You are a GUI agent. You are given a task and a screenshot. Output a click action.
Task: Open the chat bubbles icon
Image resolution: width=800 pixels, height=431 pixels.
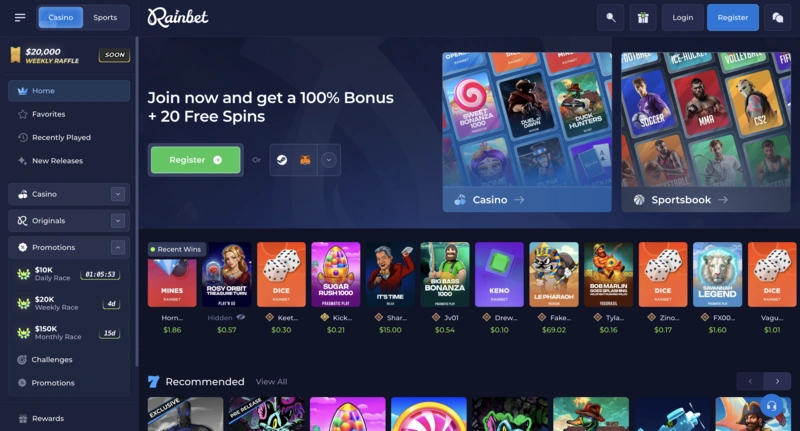coord(778,17)
